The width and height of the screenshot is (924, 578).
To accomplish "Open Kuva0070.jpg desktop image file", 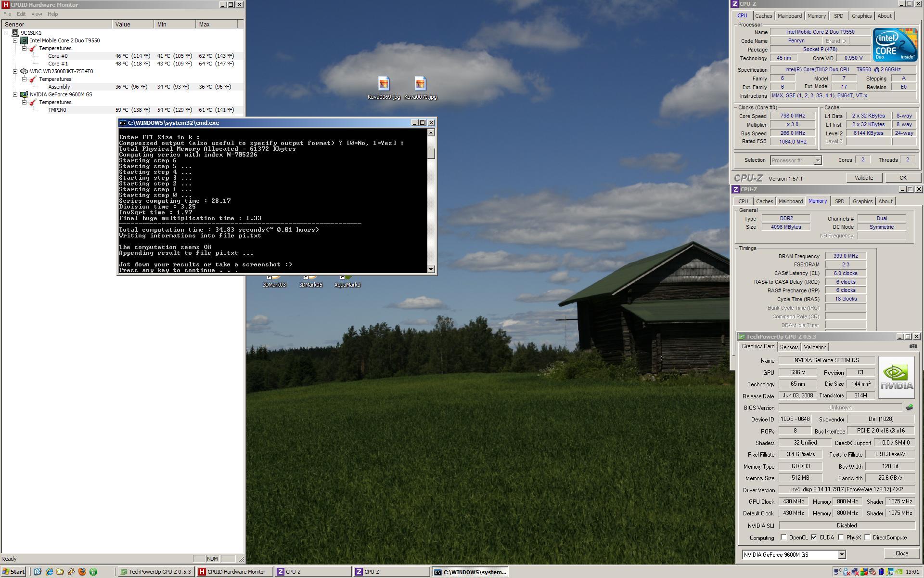I will click(x=420, y=88).
